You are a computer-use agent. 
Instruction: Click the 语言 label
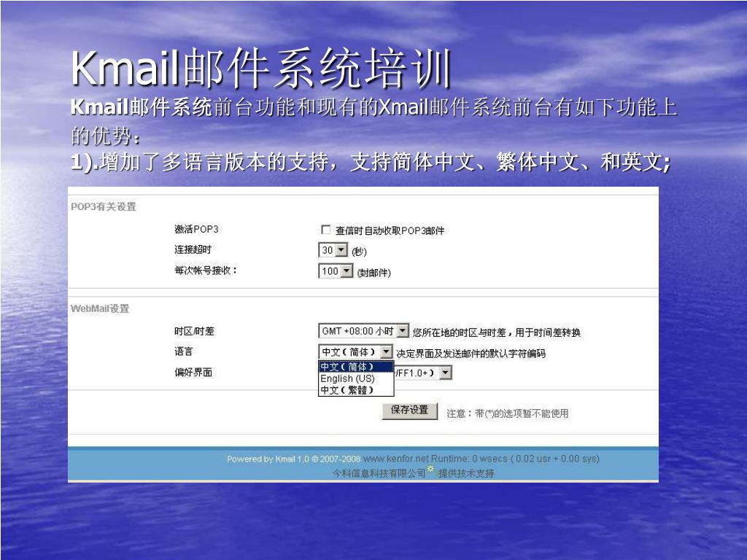point(183,351)
